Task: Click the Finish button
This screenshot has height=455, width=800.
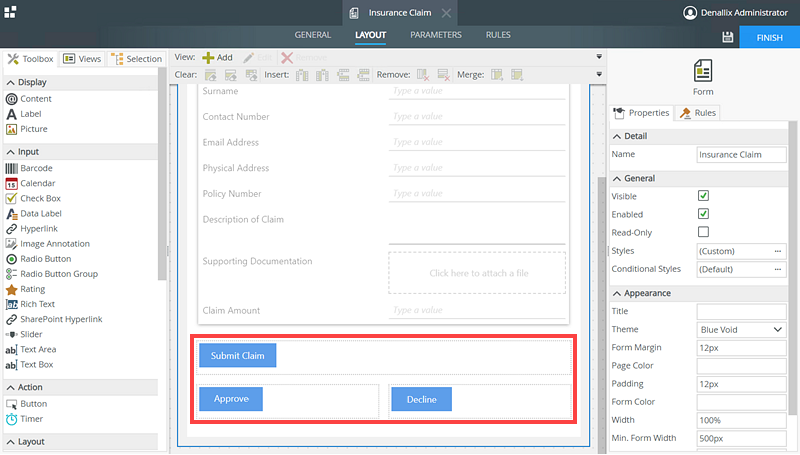Action: (x=769, y=37)
